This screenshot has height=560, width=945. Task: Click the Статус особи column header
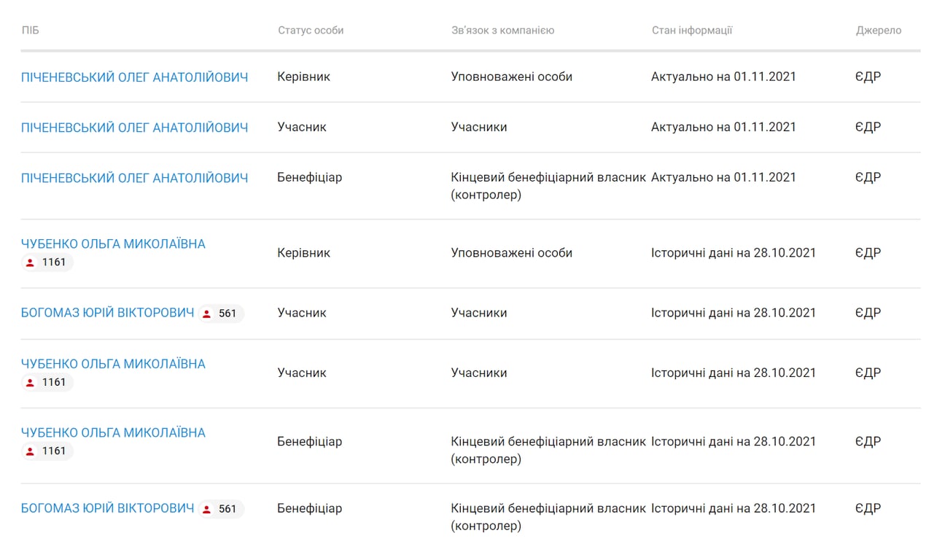click(311, 31)
